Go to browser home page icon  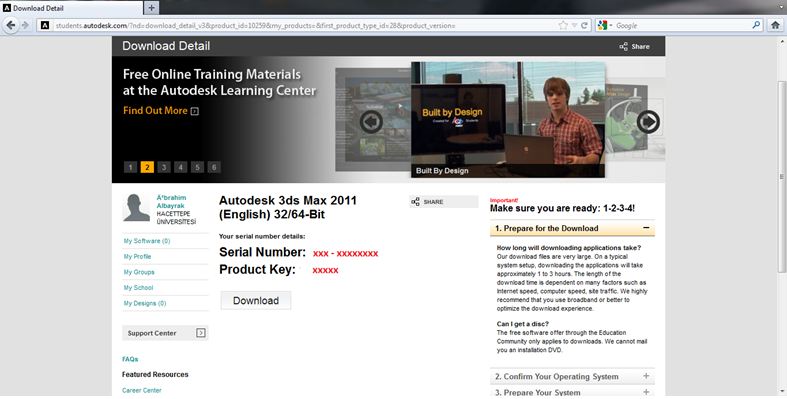tap(775, 25)
